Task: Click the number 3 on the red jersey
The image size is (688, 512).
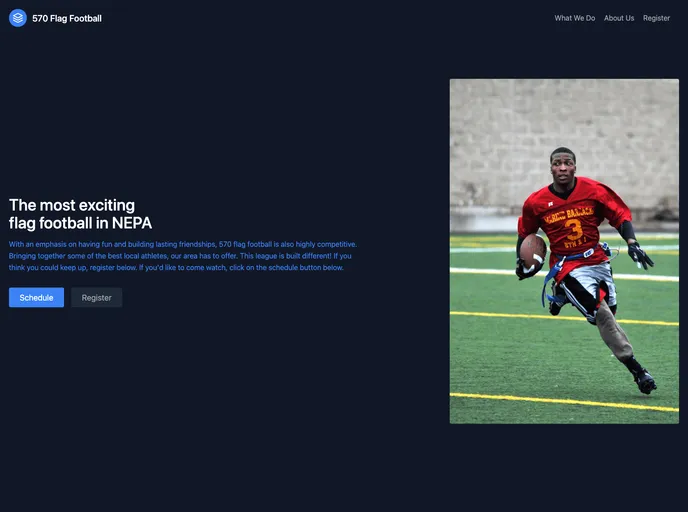Action: 574,229
